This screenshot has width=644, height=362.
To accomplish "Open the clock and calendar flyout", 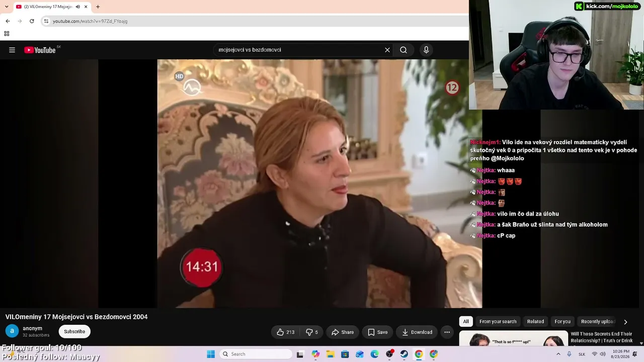I will click(620, 354).
